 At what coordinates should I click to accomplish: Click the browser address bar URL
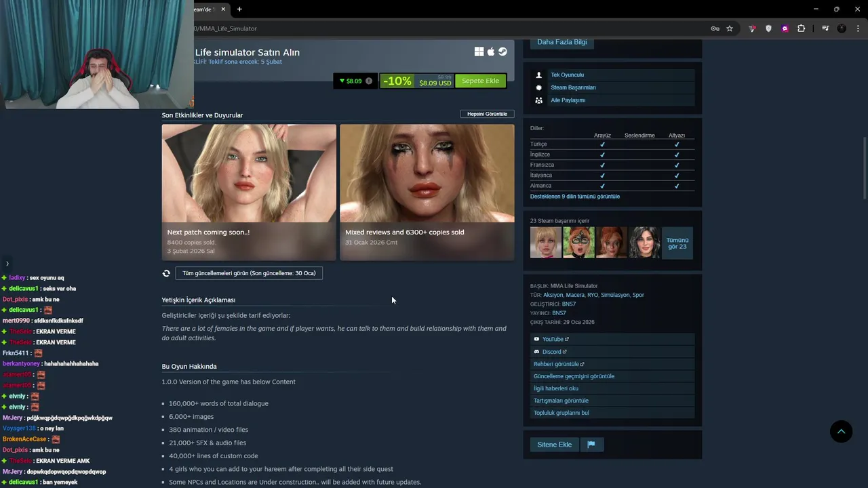coord(226,28)
